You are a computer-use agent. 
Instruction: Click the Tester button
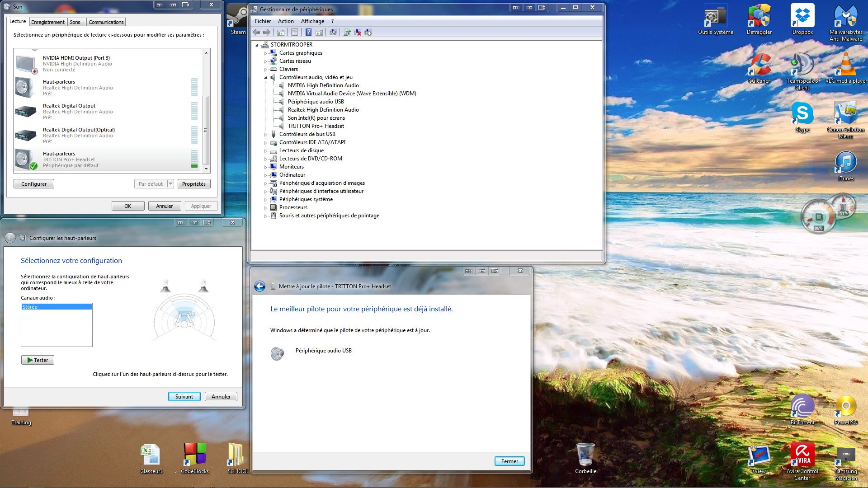click(x=38, y=360)
